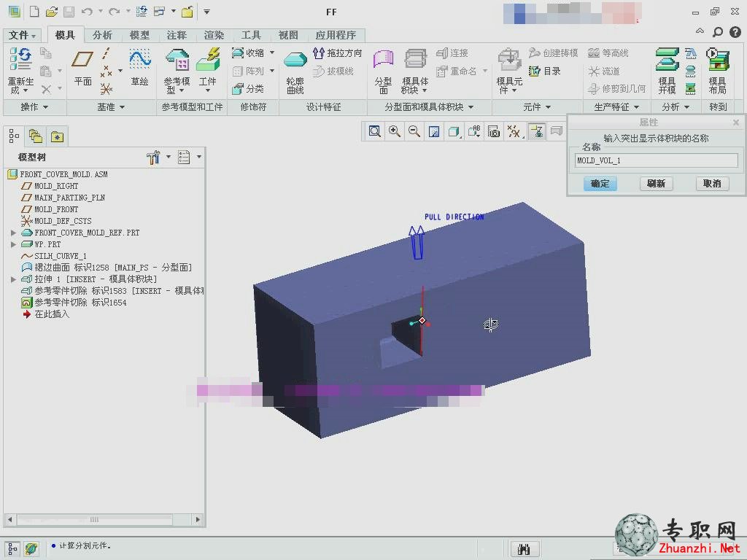Open the Folder Browser navigator tab icon

36,137
